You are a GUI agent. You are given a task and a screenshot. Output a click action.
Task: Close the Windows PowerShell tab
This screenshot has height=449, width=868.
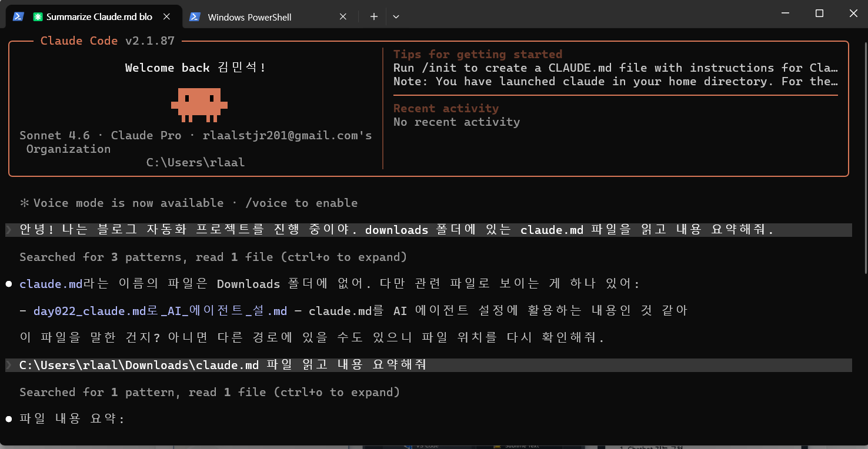[x=343, y=17]
